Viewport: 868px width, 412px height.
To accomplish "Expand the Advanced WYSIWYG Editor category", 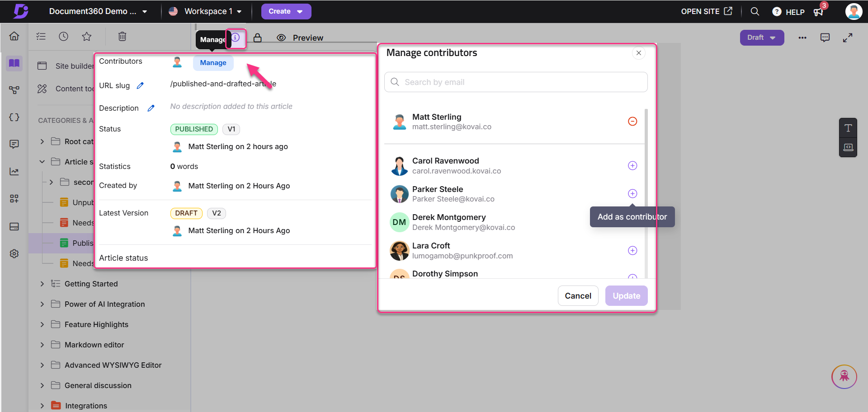I will [42, 365].
